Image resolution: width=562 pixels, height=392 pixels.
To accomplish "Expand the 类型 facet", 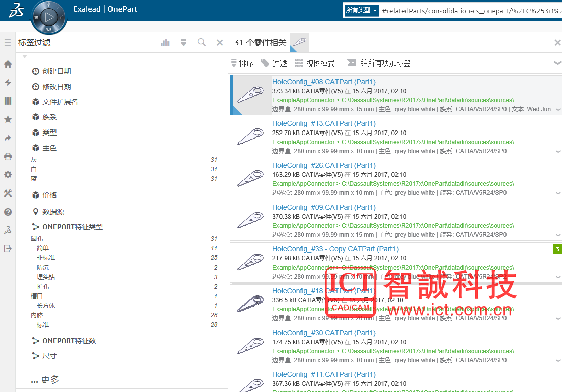I will click(x=44, y=133).
